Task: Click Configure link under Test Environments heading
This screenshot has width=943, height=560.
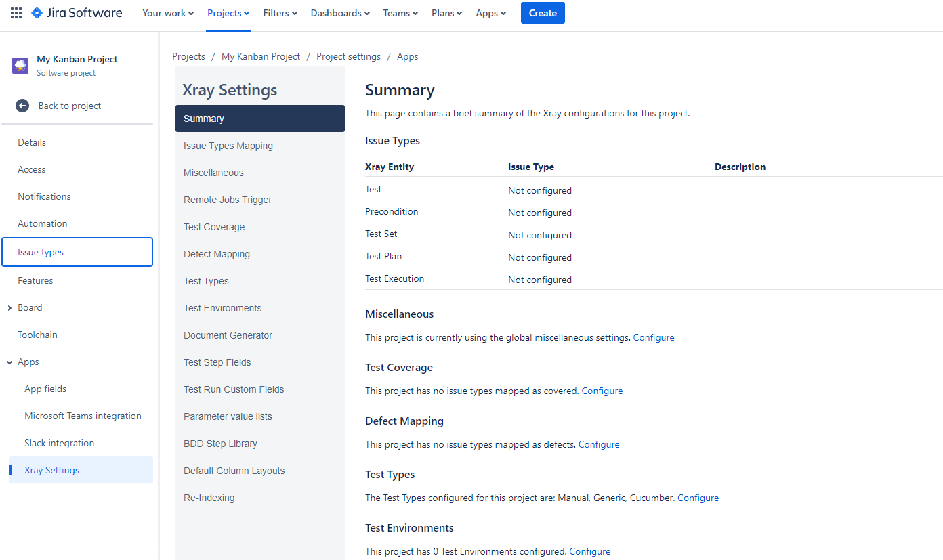Action: point(590,551)
